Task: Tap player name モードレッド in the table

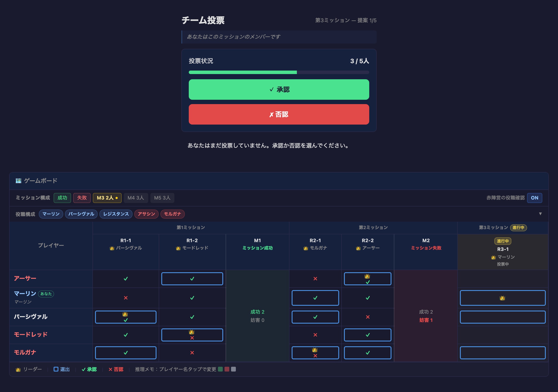Action: point(31,335)
